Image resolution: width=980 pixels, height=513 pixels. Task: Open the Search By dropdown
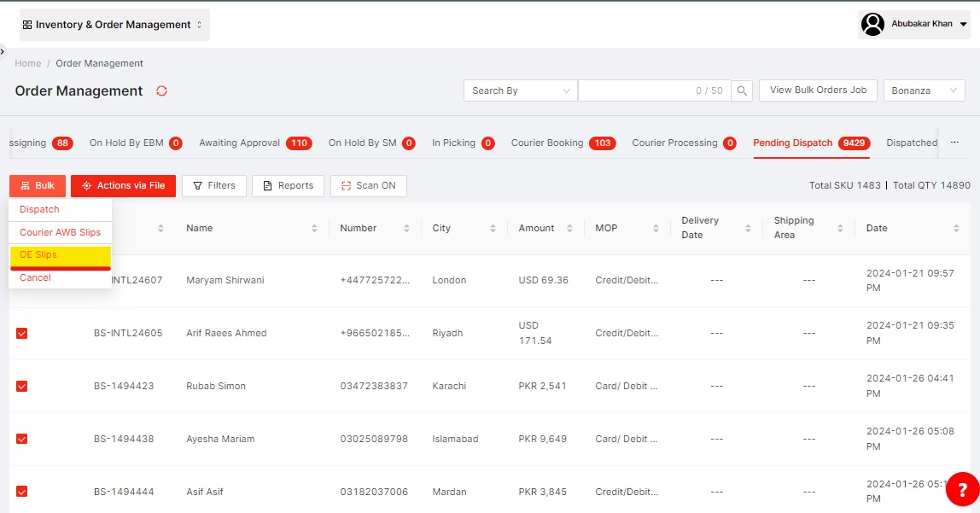pyautogui.click(x=520, y=90)
